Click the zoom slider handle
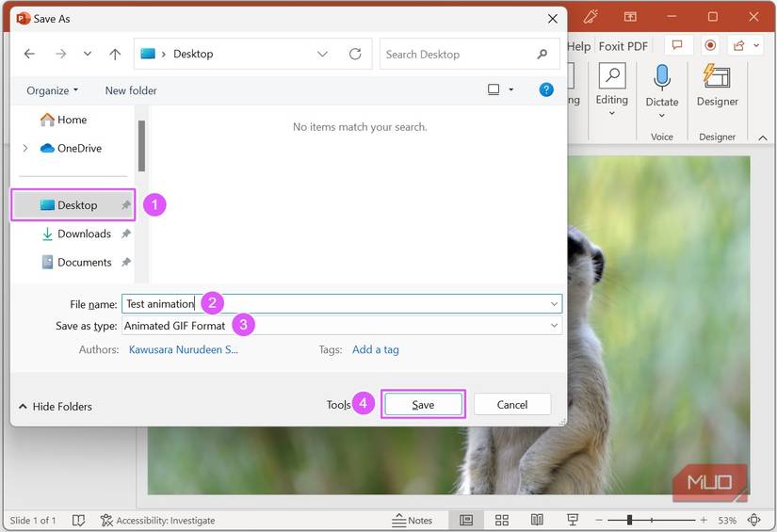 [x=629, y=520]
